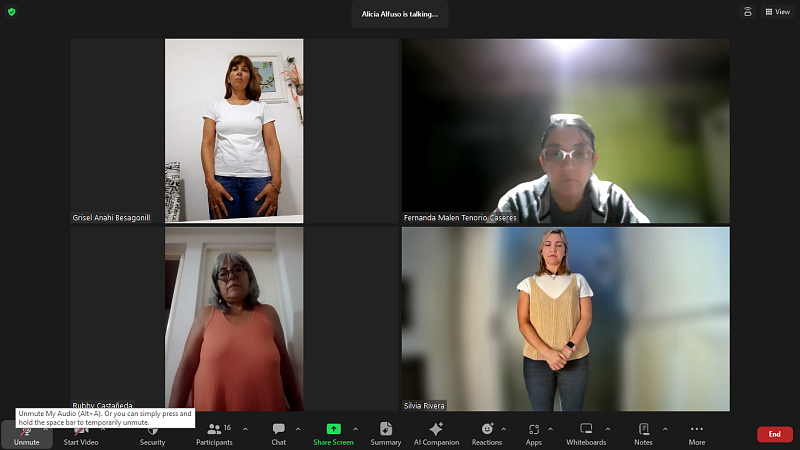Open the Notes tool

tap(643, 433)
